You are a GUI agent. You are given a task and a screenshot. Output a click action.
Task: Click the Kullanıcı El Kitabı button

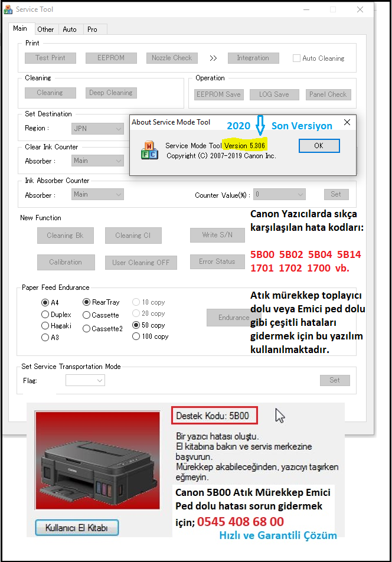click(77, 528)
